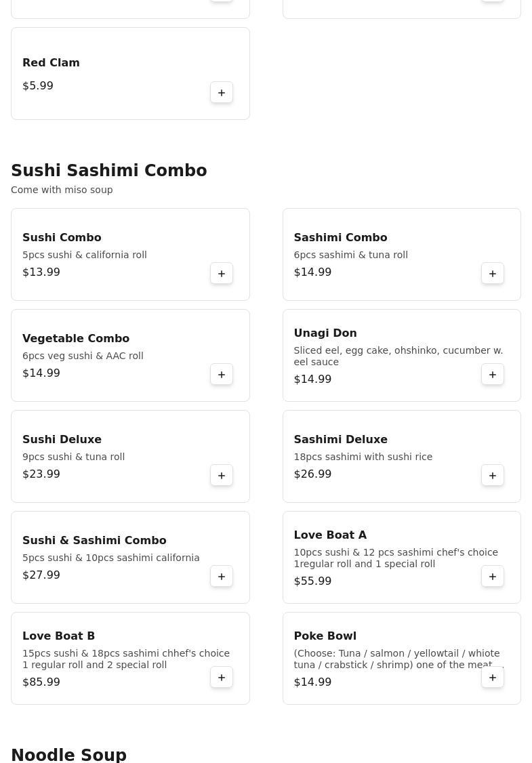Add Red Clam to the order
Screen dimensions: 532x763
click(222, 93)
